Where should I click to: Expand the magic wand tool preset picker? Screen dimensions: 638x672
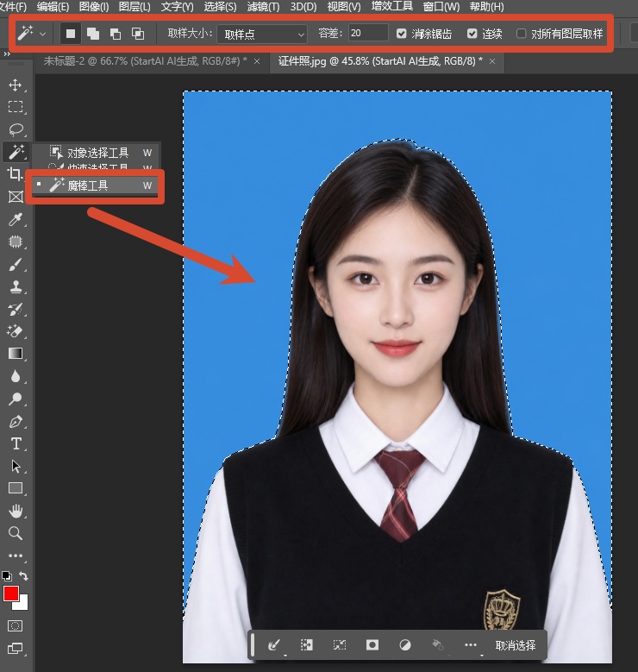(43, 34)
